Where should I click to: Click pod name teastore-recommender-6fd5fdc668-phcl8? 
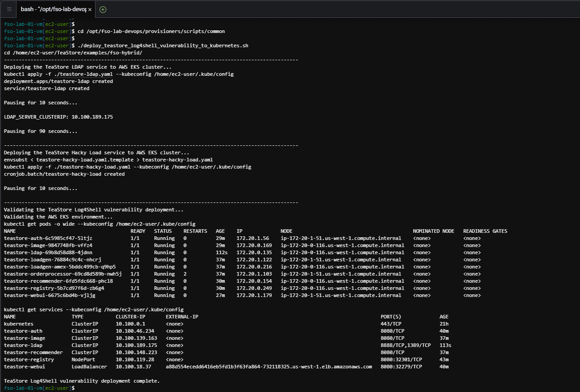pos(58,281)
